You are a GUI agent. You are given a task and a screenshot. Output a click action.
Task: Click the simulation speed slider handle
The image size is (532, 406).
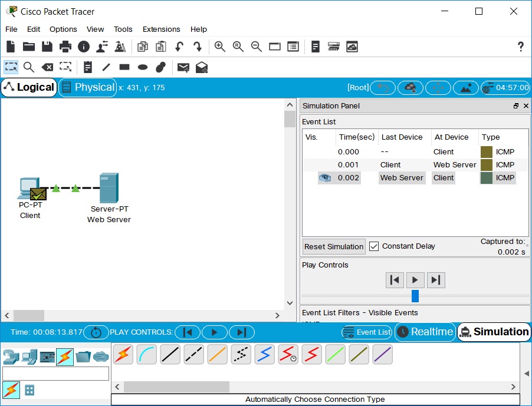coord(415,296)
